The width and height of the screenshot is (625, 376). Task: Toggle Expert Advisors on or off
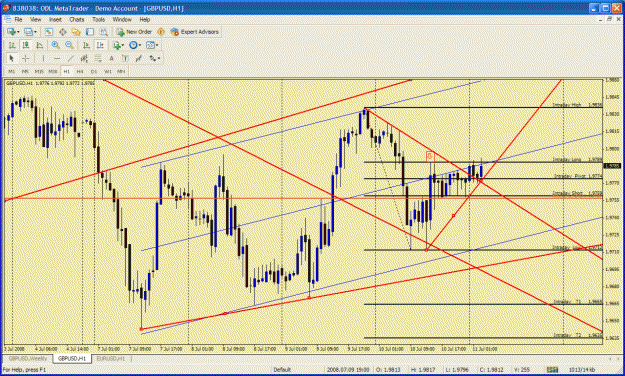click(195, 32)
